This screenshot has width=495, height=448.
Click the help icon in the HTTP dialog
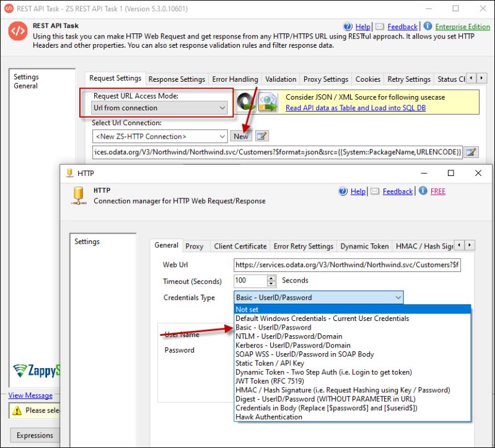point(343,191)
